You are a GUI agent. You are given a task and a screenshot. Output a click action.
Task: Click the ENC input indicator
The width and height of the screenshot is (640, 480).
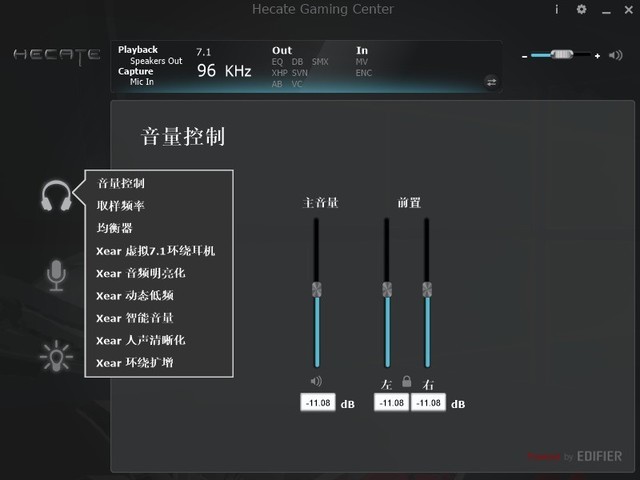tap(364, 73)
